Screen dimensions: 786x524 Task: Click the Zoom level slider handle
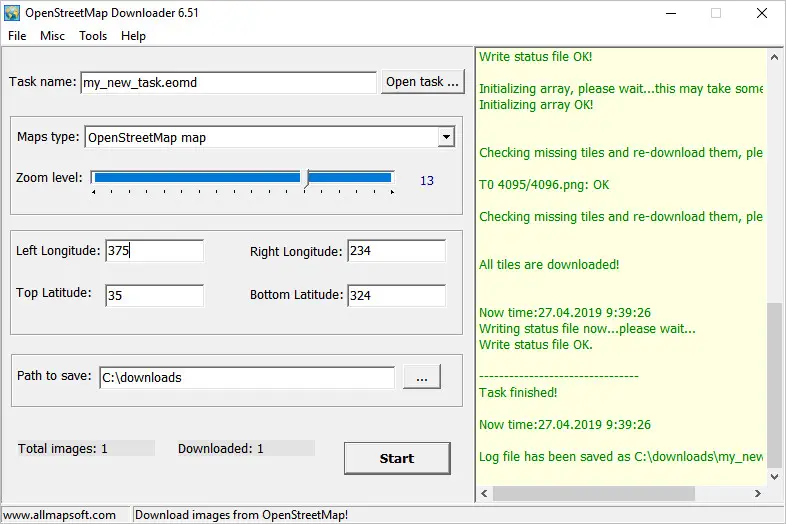pyautogui.click(x=306, y=179)
